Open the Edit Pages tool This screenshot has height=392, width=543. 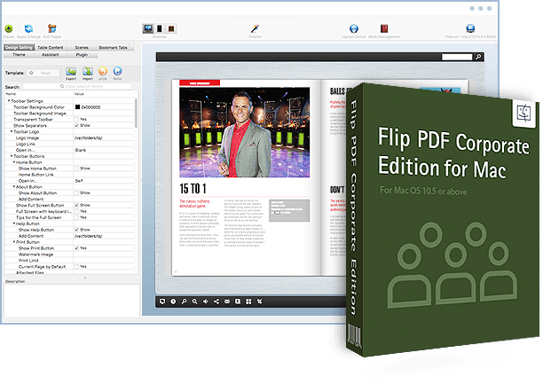tap(52, 28)
